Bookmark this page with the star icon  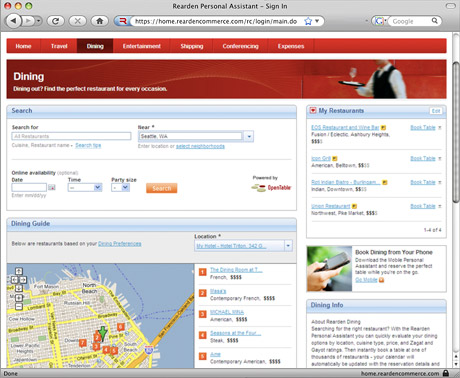[308, 21]
